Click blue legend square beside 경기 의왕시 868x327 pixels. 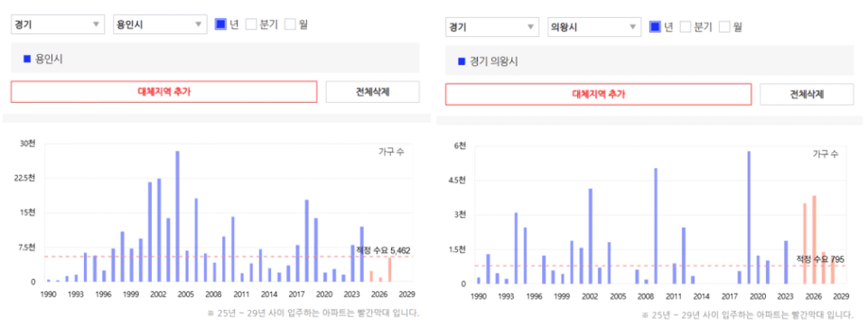[462, 61]
